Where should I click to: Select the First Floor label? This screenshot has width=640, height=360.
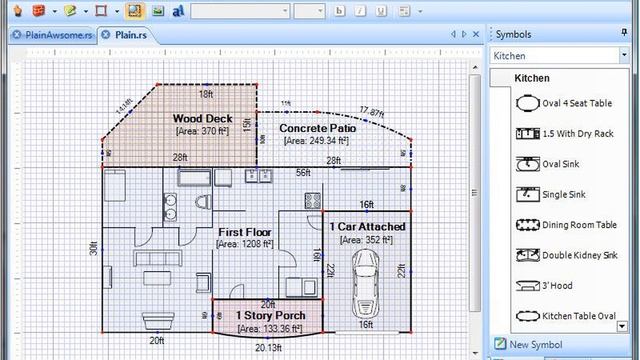pyautogui.click(x=244, y=232)
